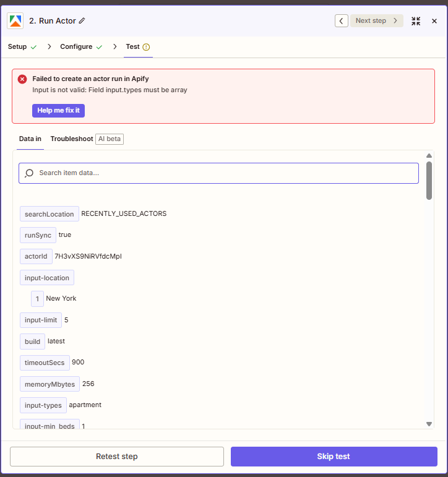Select the Data in tab
448x477 pixels.
30,139
